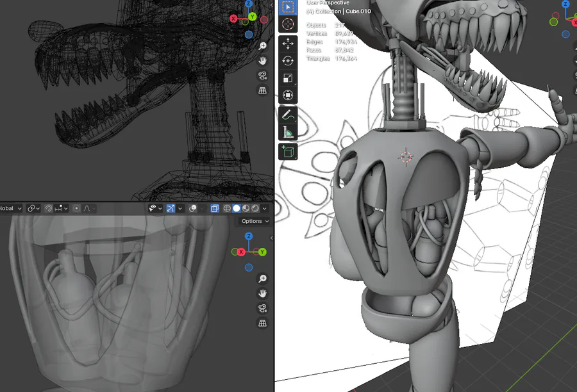Open snapping options dropdown
Viewport: 577px width, 392px height.
click(x=61, y=209)
